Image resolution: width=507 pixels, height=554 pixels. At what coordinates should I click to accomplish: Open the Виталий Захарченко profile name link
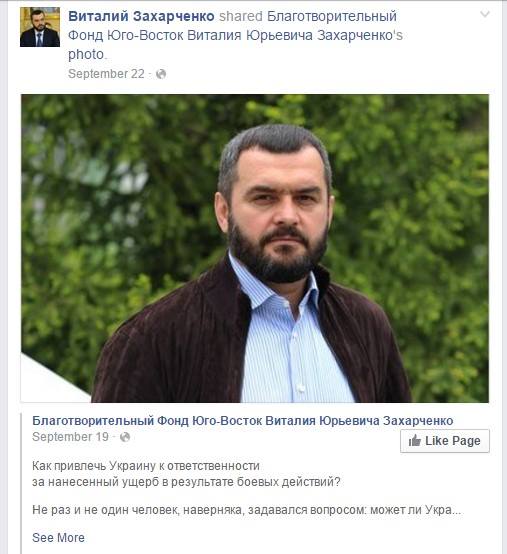(141, 16)
